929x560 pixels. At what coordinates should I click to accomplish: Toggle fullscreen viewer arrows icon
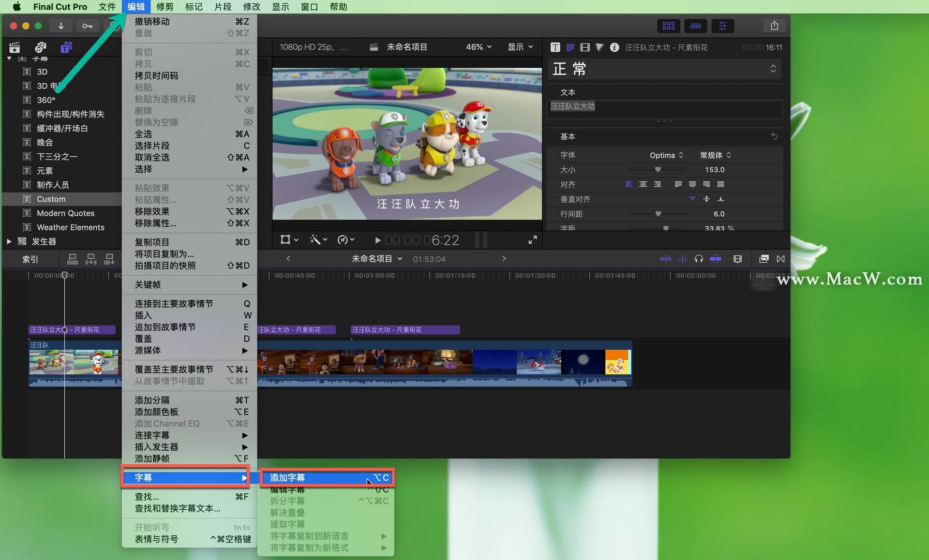(x=533, y=240)
